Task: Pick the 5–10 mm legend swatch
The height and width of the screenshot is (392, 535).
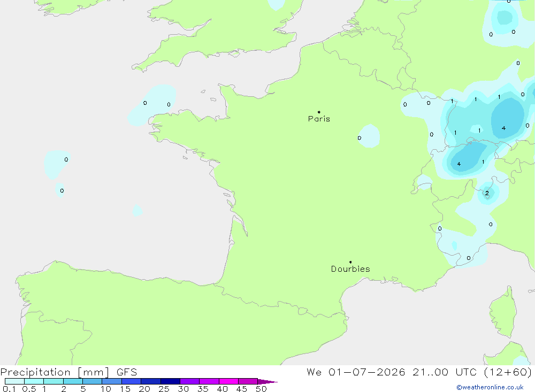Action: pos(93,381)
